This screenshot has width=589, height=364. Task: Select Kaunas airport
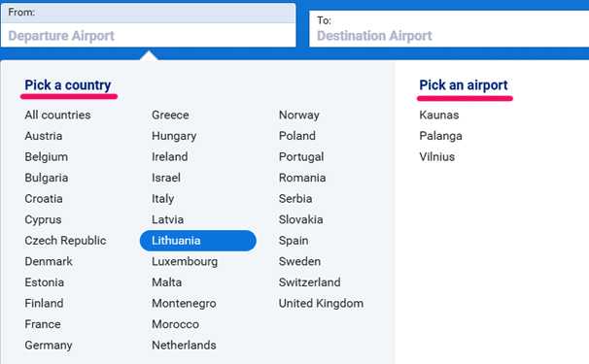pos(438,115)
